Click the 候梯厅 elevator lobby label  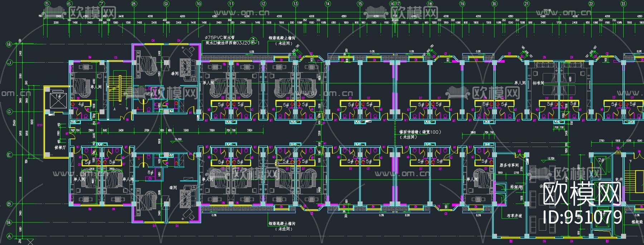(60, 147)
